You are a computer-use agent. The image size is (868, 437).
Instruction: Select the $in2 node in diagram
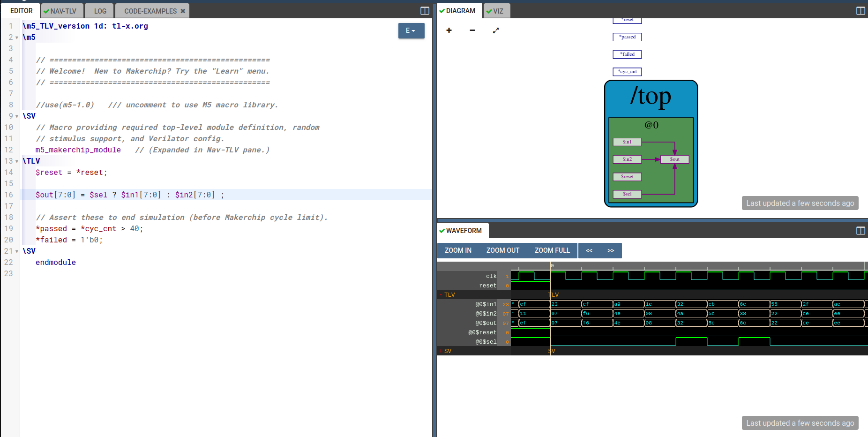click(627, 159)
